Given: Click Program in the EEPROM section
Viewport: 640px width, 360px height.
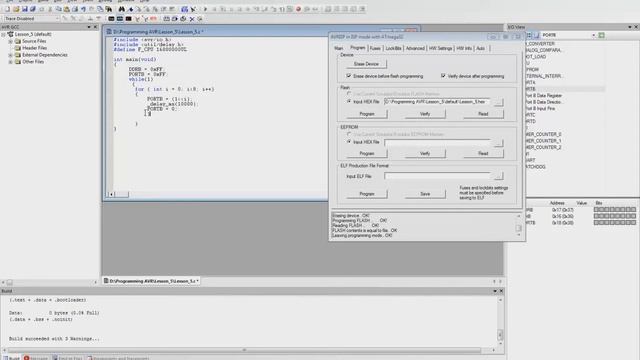Looking at the screenshot, I should 367,153.
